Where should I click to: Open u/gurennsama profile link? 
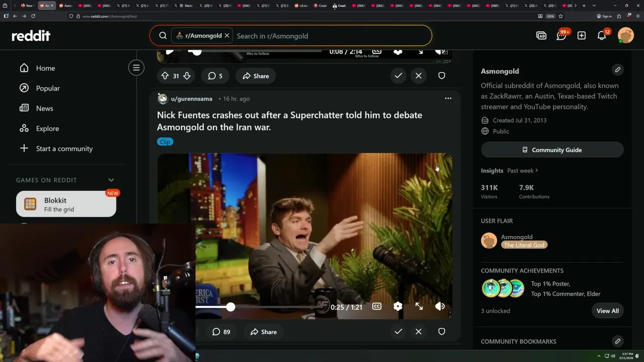tap(191, 99)
